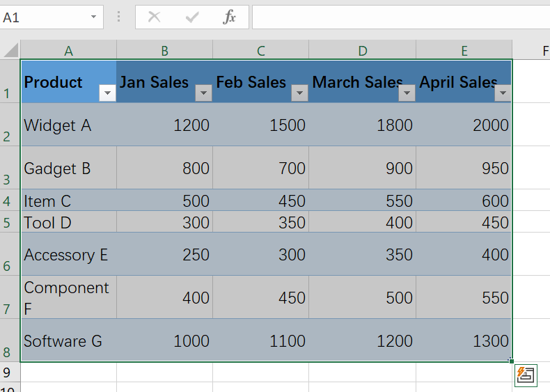
Task: Click the formula bar options dots handle
Action: [x=119, y=17]
